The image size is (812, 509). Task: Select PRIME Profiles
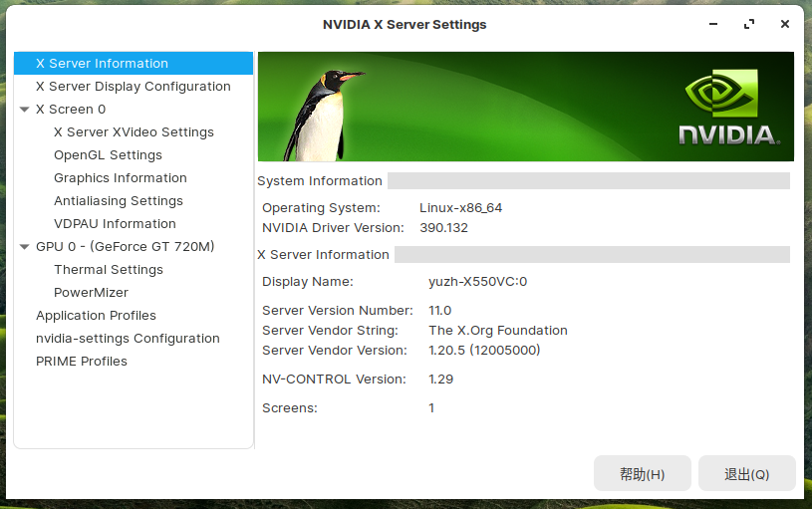coord(82,361)
